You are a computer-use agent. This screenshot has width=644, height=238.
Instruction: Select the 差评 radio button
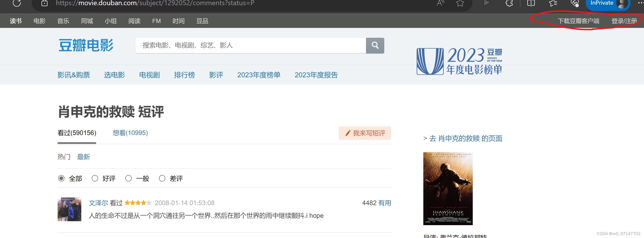pyautogui.click(x=162, y=178)
